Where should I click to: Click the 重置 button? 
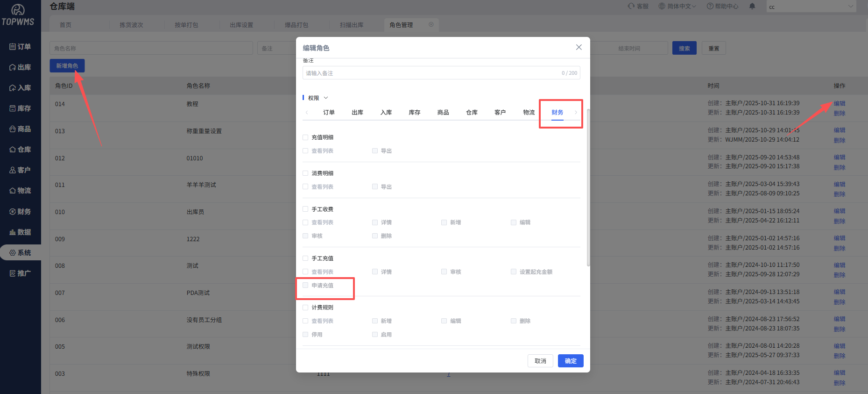point(714,48)
